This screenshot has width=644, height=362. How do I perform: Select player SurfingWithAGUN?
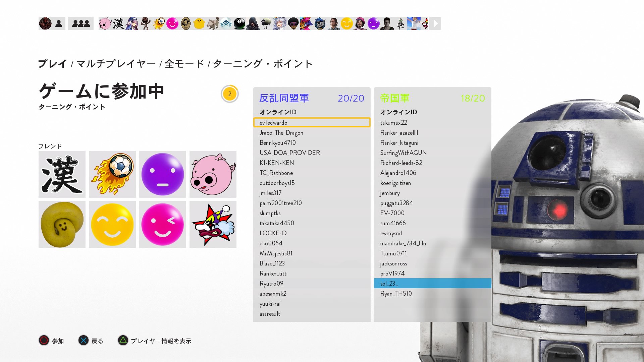point(433,153)
